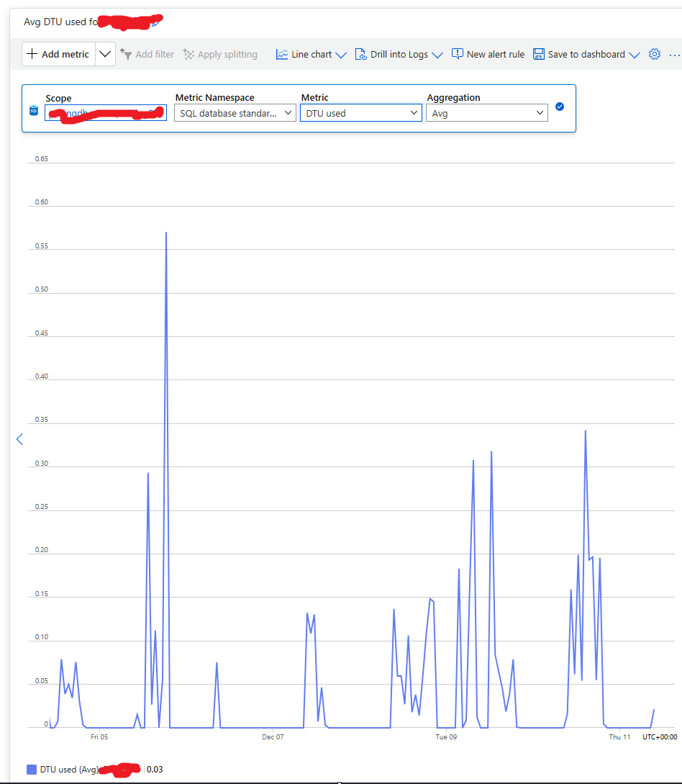The width and height of the screenshot is (682, 784).
Task: Open chart settings gear
Action: click(655, 54)
